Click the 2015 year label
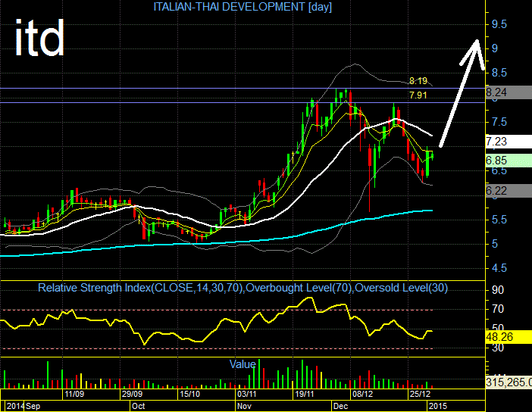This screenshot has width=532, height=412. tap(438, 406)
